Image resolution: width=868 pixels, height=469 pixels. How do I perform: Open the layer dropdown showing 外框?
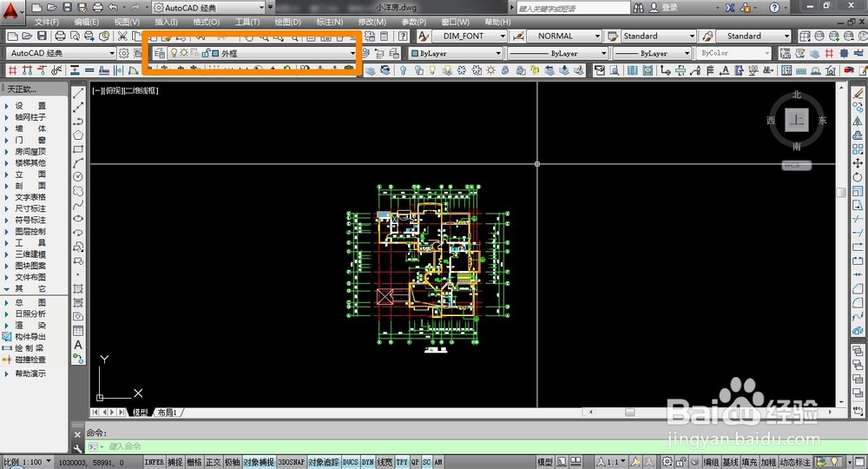coord(352,53)
